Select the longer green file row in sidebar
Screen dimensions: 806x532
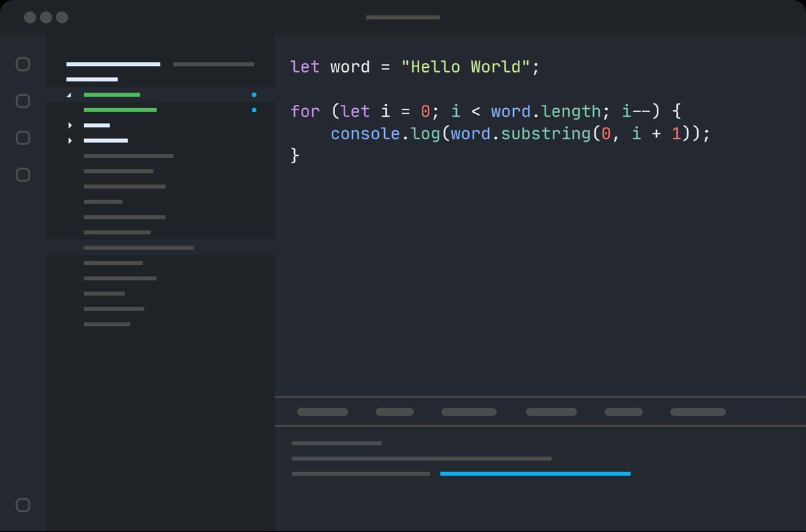tap(120, 109)
